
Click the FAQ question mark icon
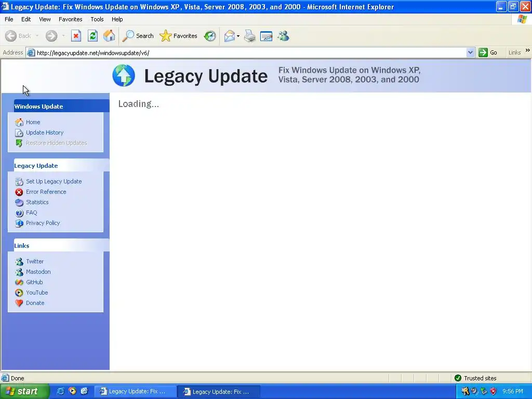coord(19,212)
